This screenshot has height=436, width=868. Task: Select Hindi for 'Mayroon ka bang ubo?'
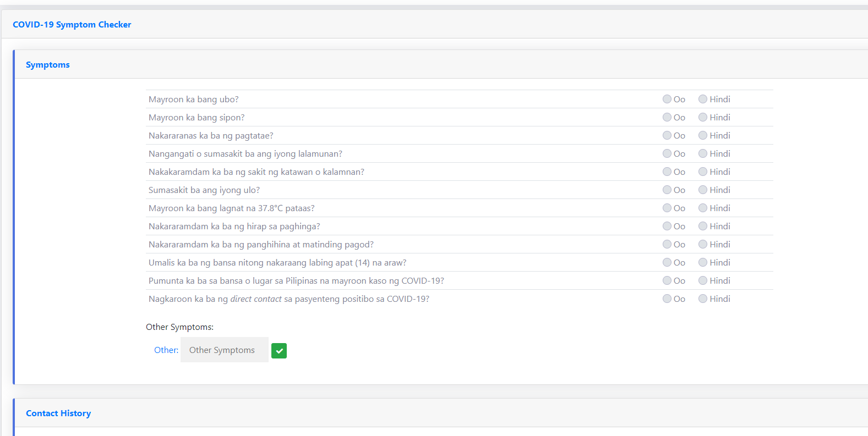703,100
